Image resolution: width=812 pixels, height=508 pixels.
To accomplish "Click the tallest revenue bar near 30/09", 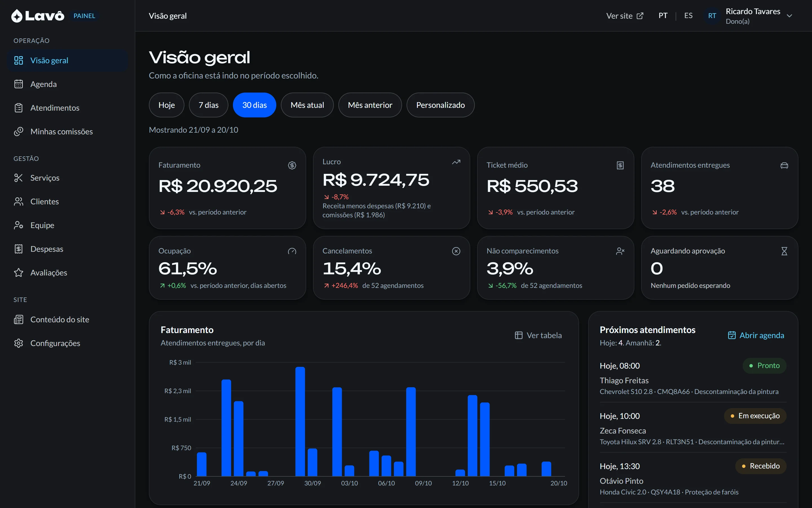I will [x=300, y=421].
